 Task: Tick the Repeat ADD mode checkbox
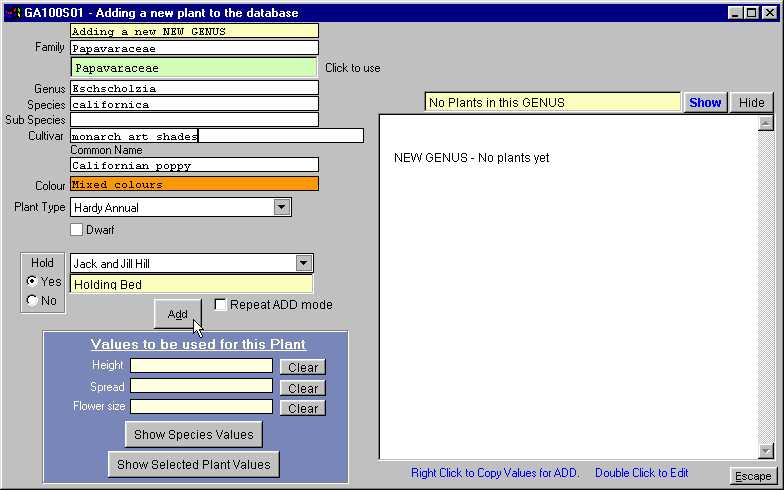(x=221, y=305)
